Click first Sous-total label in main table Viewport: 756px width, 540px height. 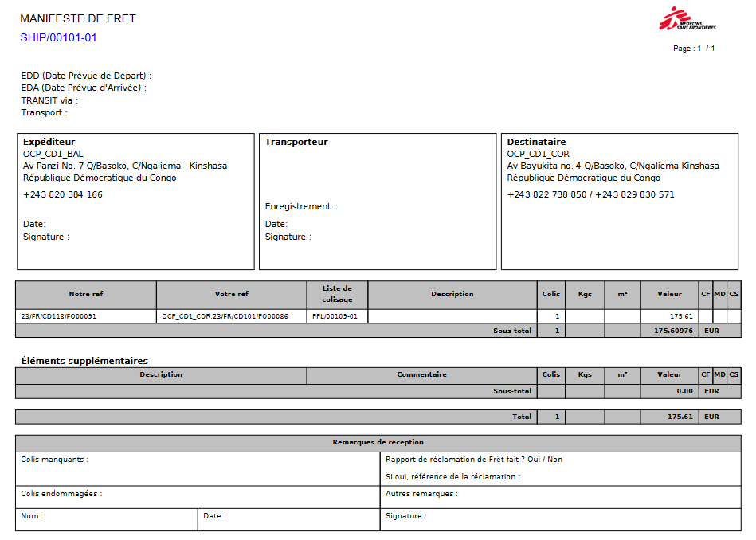click(x=512, y=331)
